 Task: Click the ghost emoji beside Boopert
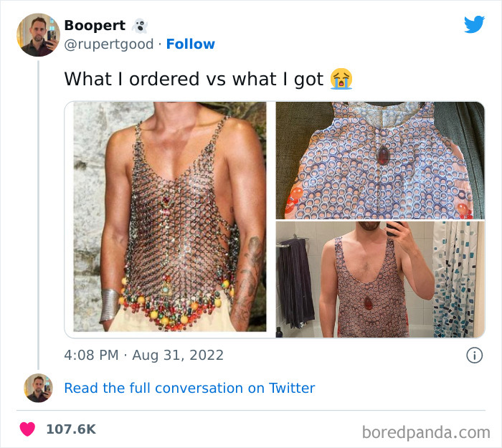140,26
